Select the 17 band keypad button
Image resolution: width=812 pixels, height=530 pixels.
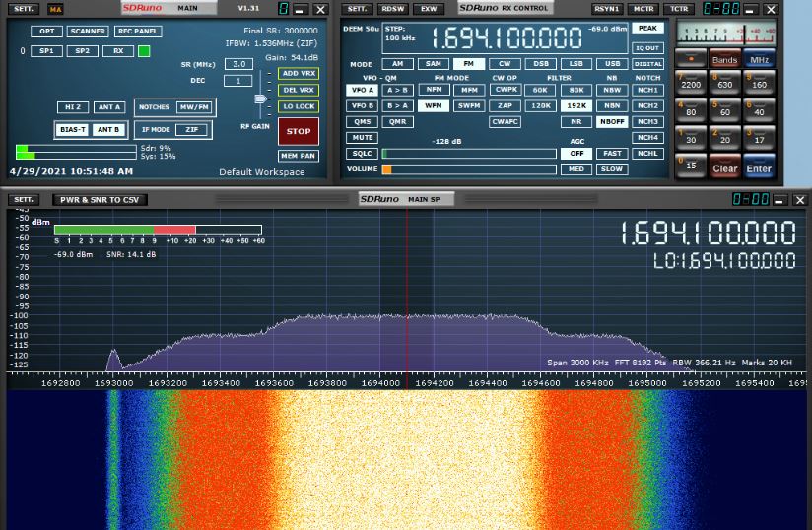click(x=759, y=138)
